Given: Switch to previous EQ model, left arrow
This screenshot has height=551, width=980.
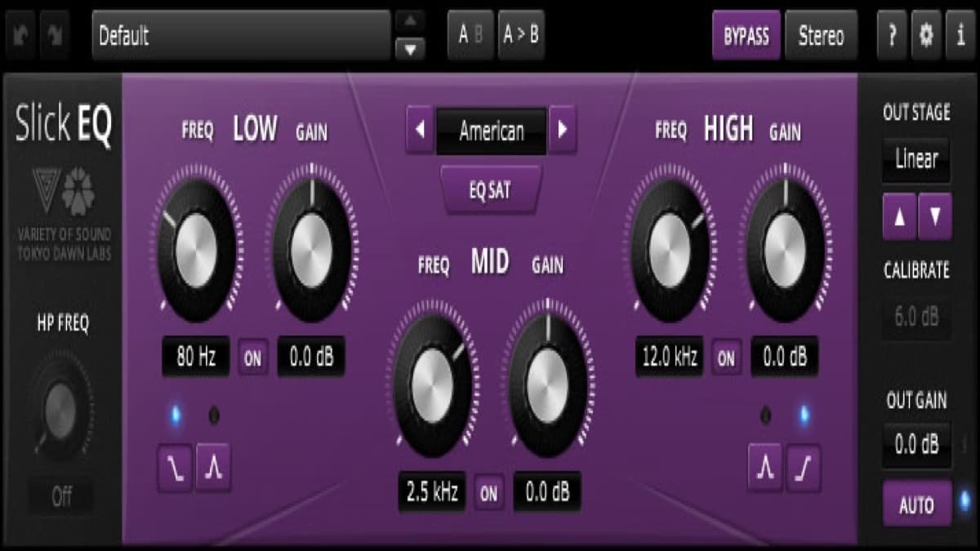Looking at the screenshot, I should [x=420, y=131].
